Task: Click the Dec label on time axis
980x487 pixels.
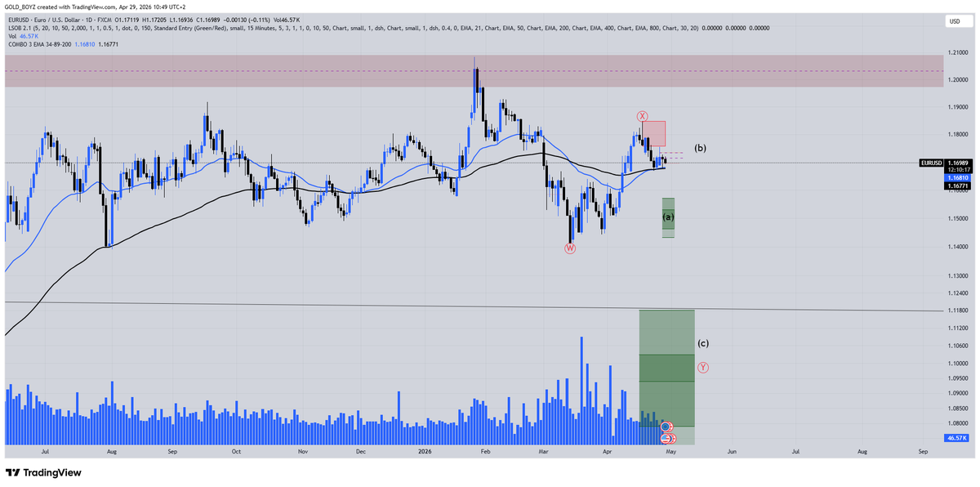Action: [x=362, y=451]
